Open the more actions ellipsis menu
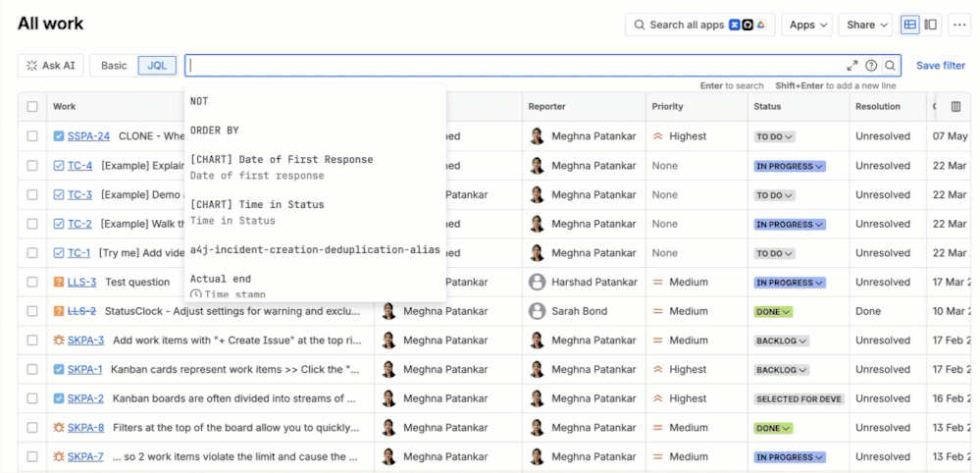980x473 pixels. 958,25
